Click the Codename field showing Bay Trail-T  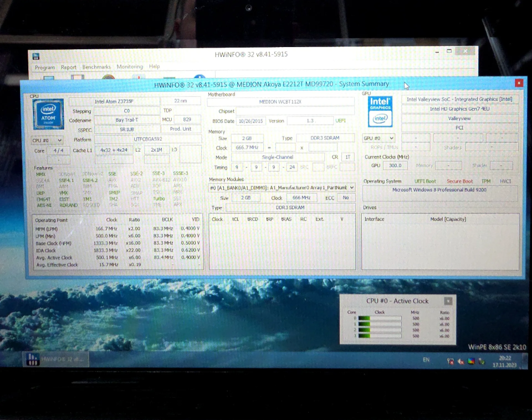(126, 120)
